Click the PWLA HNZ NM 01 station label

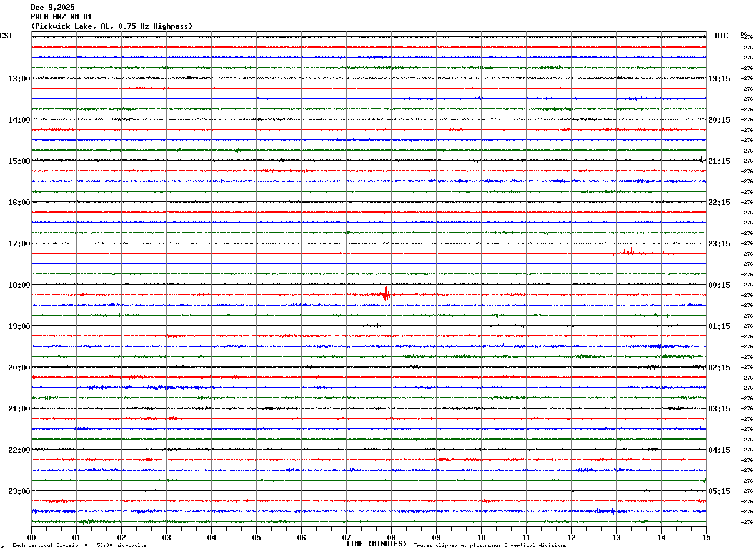pos(61,17)
